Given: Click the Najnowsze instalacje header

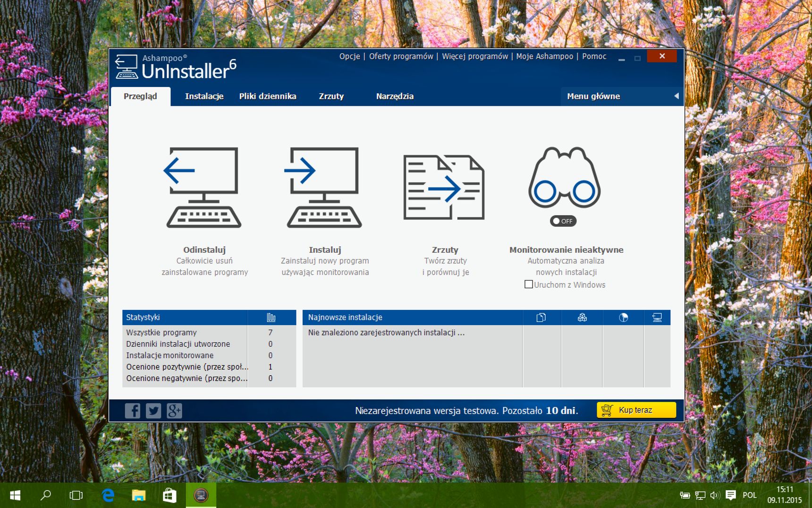Looking at the screenshot, I should point(345,318).
